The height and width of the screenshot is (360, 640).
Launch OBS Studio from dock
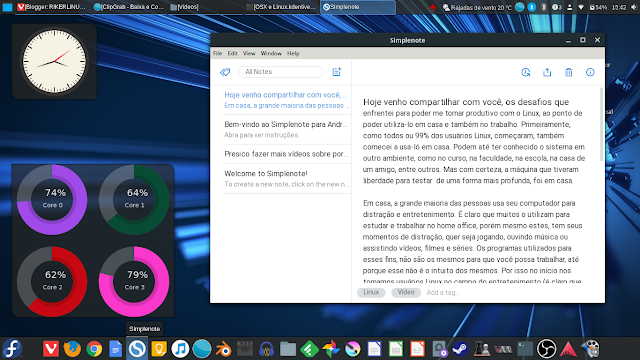pyautogui.click(x=547, y=349)
